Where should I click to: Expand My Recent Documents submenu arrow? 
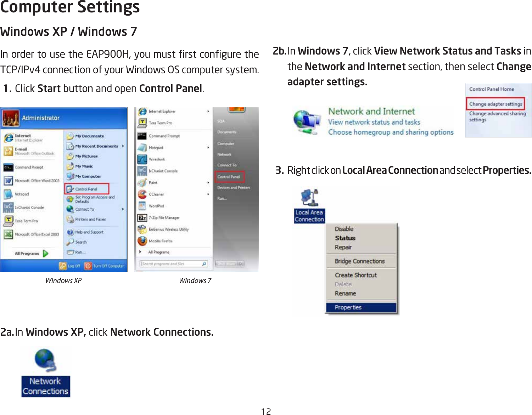(x=123, y=146)
